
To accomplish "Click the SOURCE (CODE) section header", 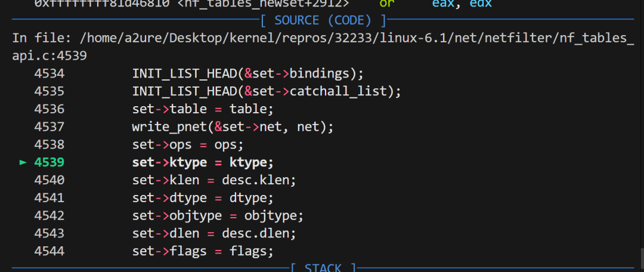I will point(323,20).
